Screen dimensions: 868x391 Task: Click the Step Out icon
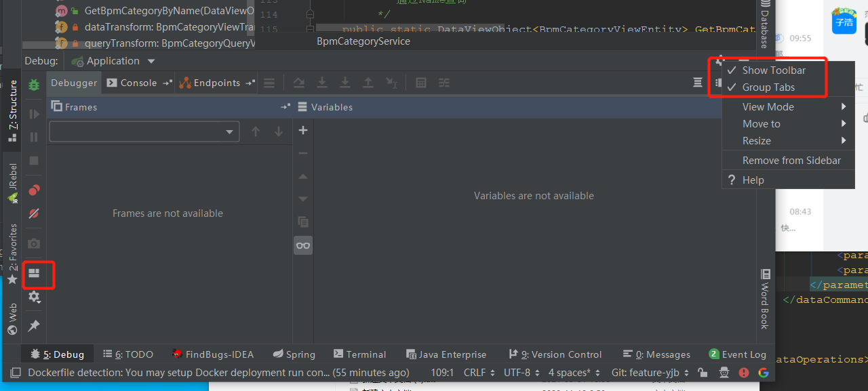368,83
